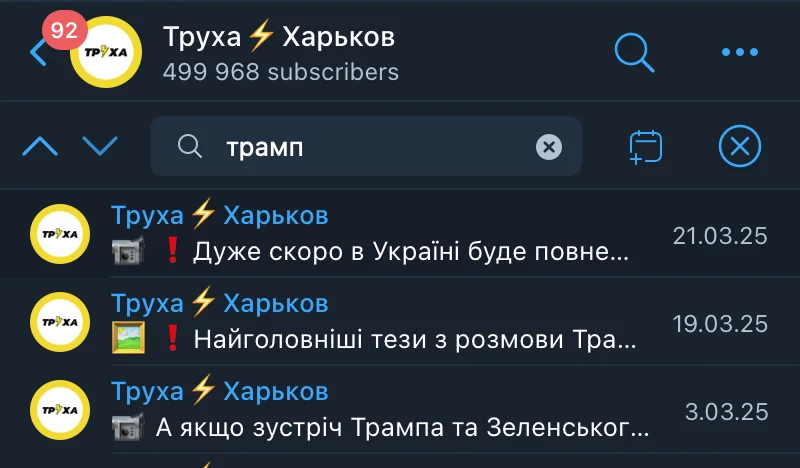The width and height of the screenshot is (800, 468).
Task: Open search result dated 19.03.25
Action: (400, 322)
